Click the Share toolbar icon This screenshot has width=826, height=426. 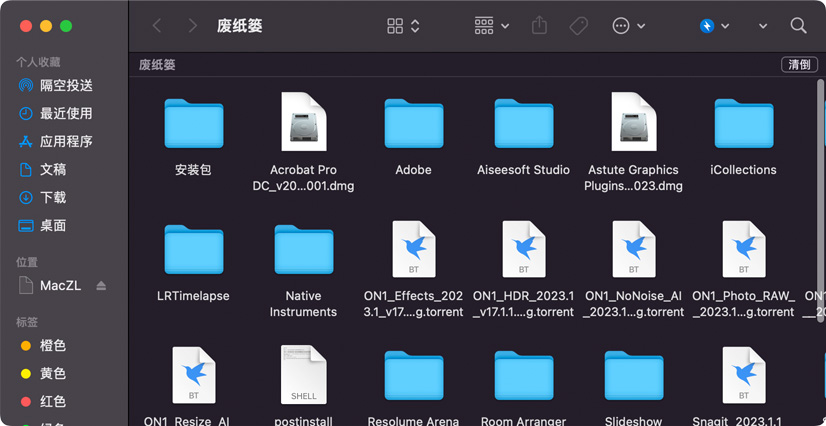539,25
